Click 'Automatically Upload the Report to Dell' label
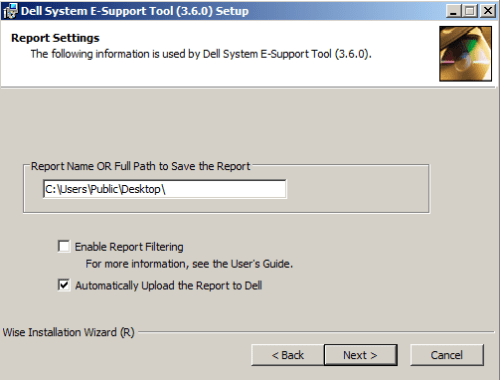The height and width of the screenshot is (380, 500). (168, 285)
